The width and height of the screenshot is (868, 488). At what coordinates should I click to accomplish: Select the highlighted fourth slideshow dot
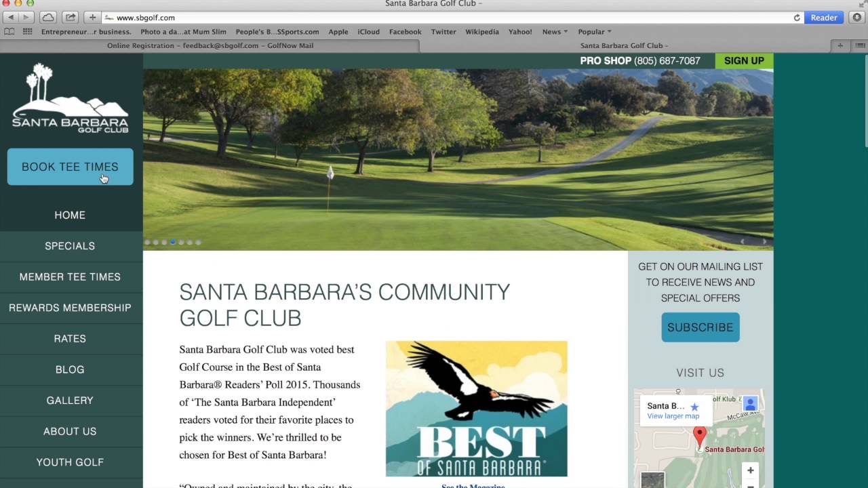point(173,242)
